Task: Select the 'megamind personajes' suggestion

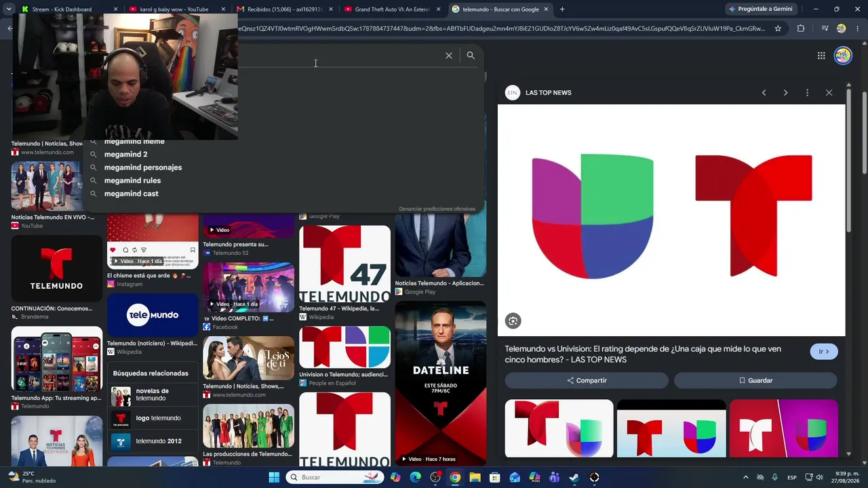Action: point(143,167)
